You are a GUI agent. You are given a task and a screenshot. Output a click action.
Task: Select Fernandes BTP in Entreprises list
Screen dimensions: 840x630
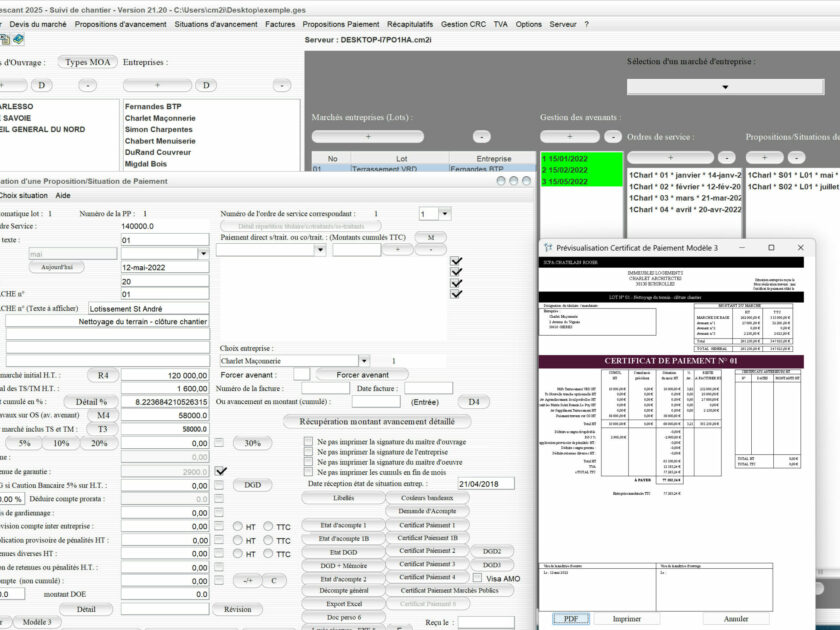[x=153, y=107]
